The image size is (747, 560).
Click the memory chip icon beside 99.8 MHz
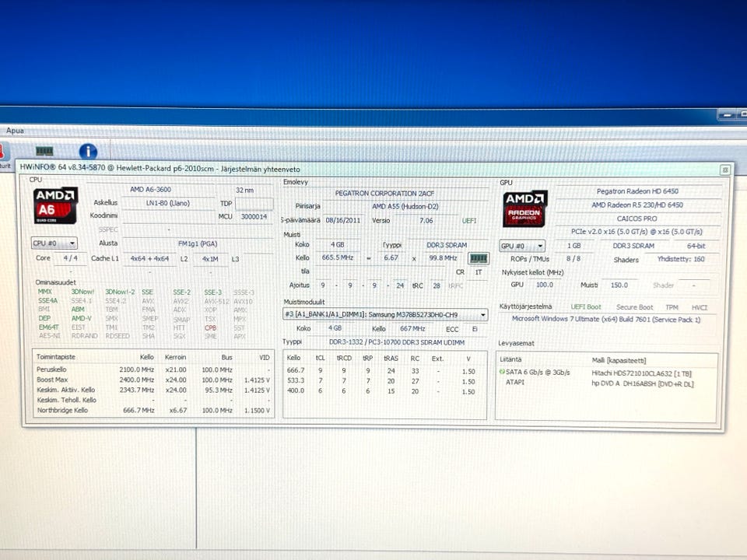pos(479,258)
